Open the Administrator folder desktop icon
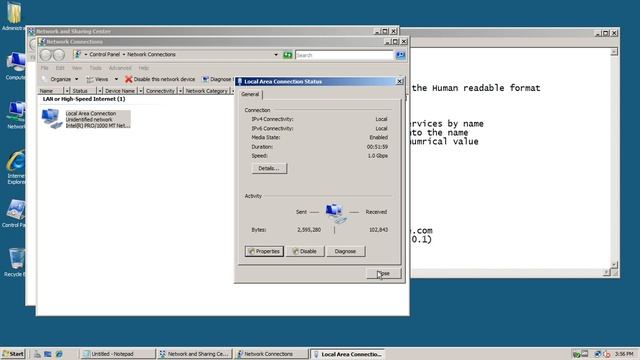The height and width of the screenshot is (360, 640). click(13, 16)
